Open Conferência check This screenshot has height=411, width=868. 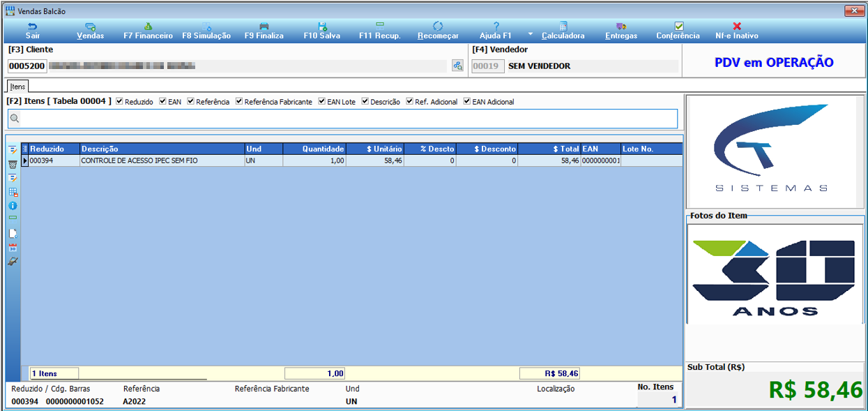click(x=678, y=31)
